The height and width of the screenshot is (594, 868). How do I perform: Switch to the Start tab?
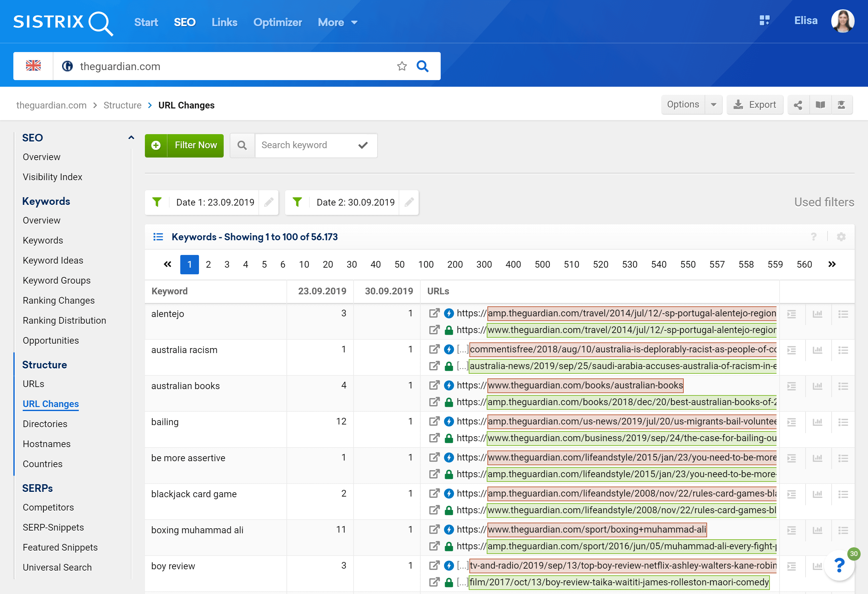point(146,22)
